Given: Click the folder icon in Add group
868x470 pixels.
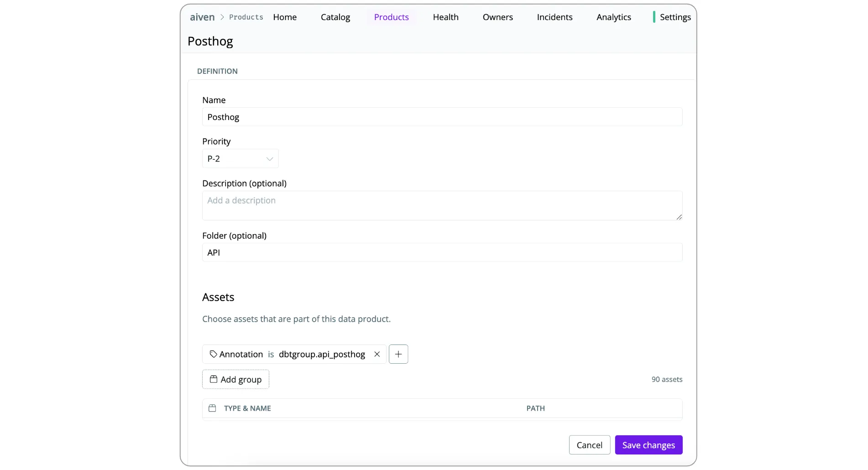Looking at the screenshot, I should [x=213, y=379].
